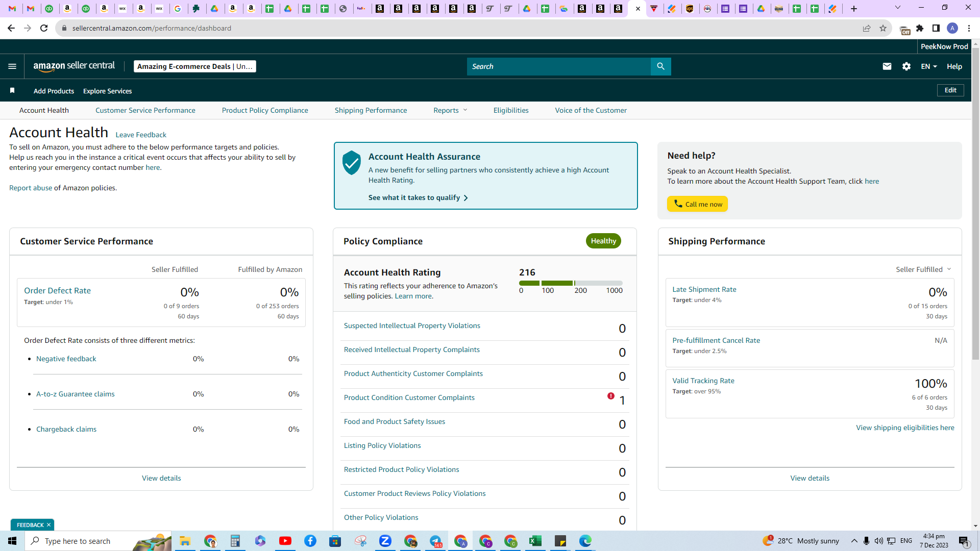
Task: Click the Windows taskbar search box
Action: pyautogui.click(x=98, y=541)
